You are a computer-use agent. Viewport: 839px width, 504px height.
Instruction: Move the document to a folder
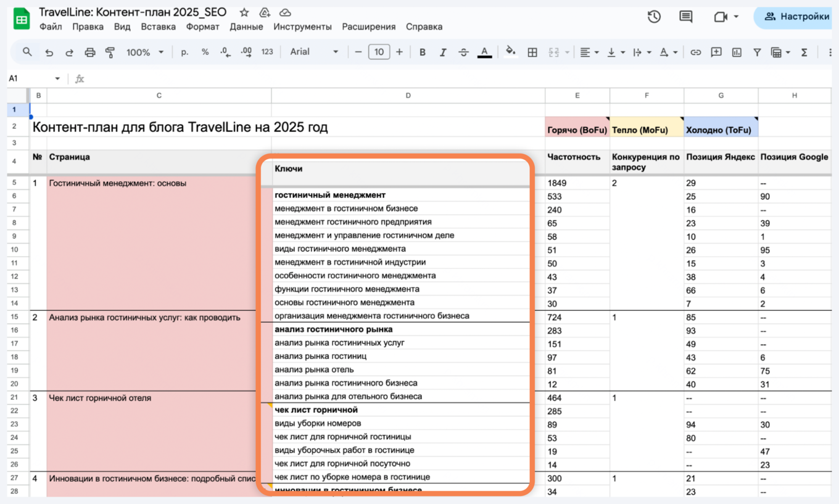(265, 12)
